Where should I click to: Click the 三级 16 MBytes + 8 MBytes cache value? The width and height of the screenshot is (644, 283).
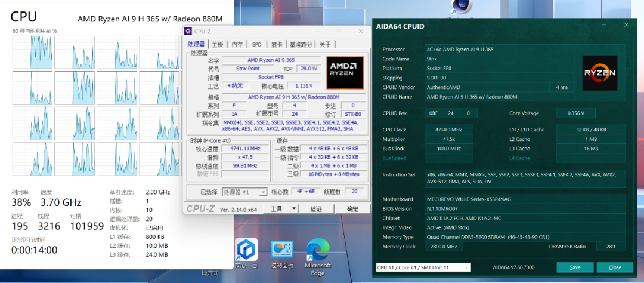tap(334, 174)
